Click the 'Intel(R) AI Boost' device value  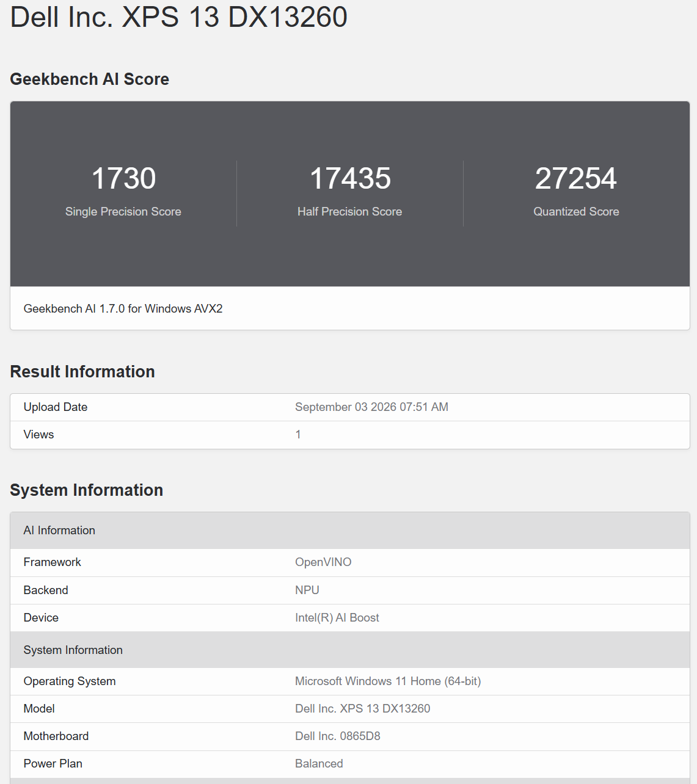coord(337,618)
